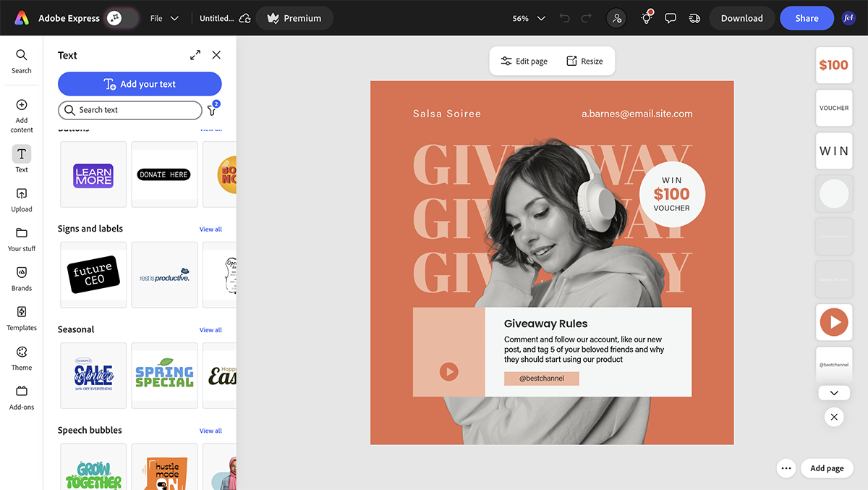The image size is (868, 490).
Task: Browse Templates from the sidebar
Action: click(21, 318)
